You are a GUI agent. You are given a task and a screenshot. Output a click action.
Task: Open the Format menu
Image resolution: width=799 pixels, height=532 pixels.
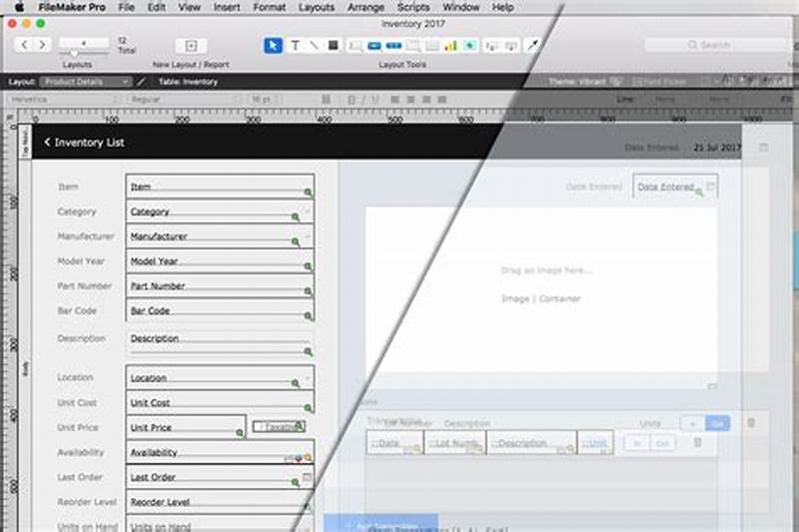click(x=269, y=7)
